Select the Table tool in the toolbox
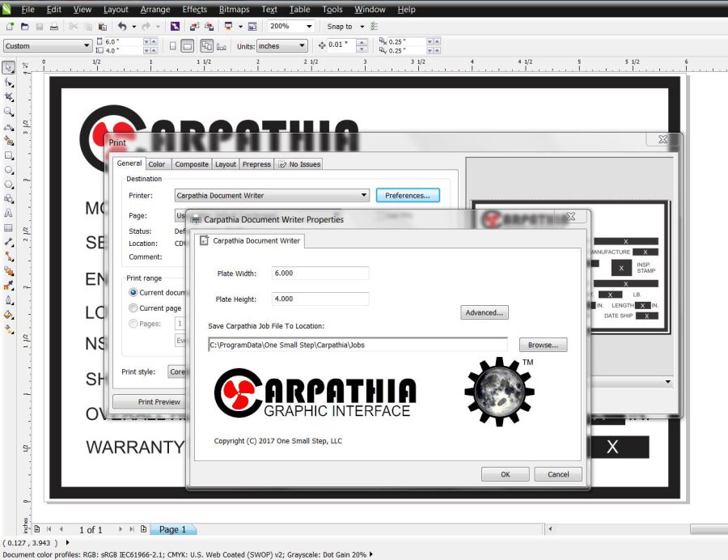728x560 pixels. pyautogui.click(x=8, y=227)
